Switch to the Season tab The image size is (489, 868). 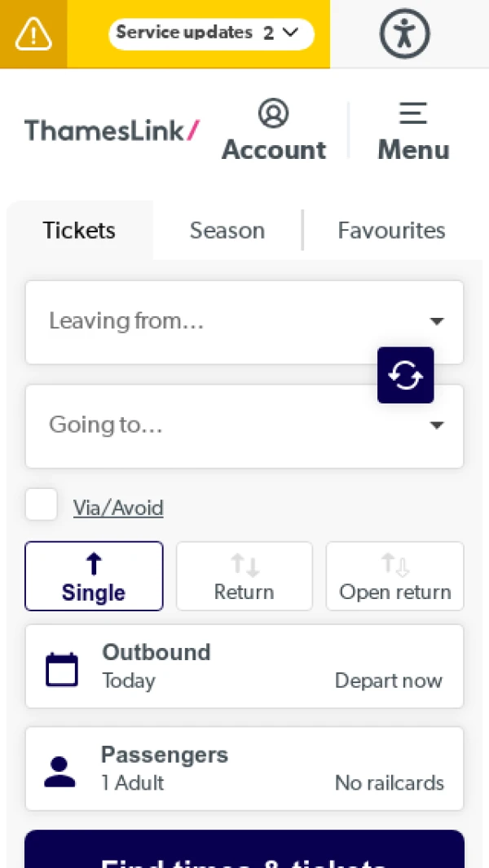click(227, 231)
